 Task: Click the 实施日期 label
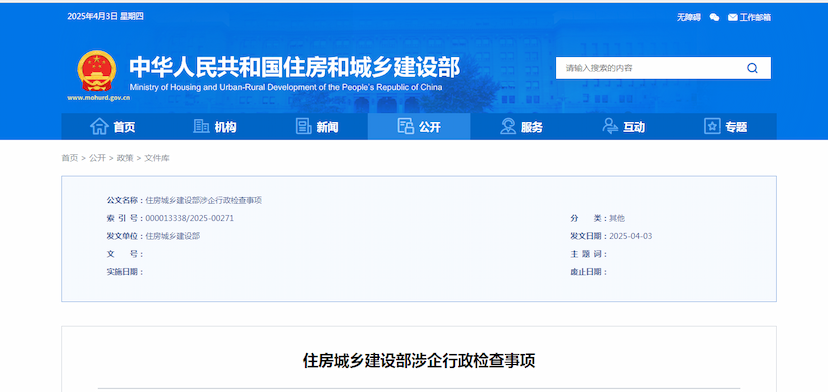[125, 272]
